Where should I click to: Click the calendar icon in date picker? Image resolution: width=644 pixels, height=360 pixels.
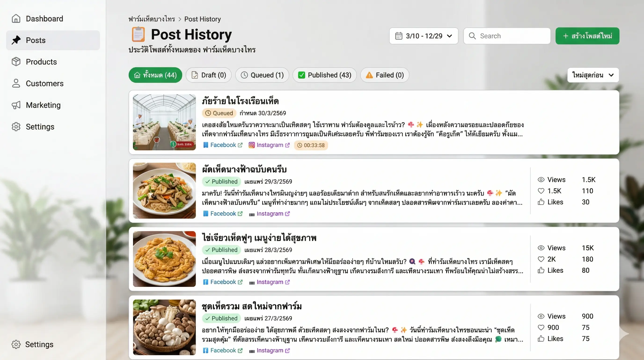click(399, 36)
